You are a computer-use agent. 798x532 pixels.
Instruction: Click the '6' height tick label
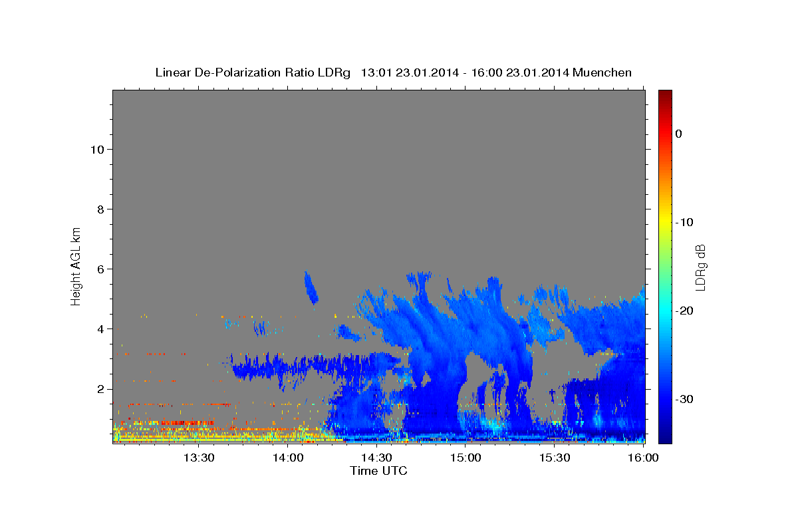click(x=100, y=269)
